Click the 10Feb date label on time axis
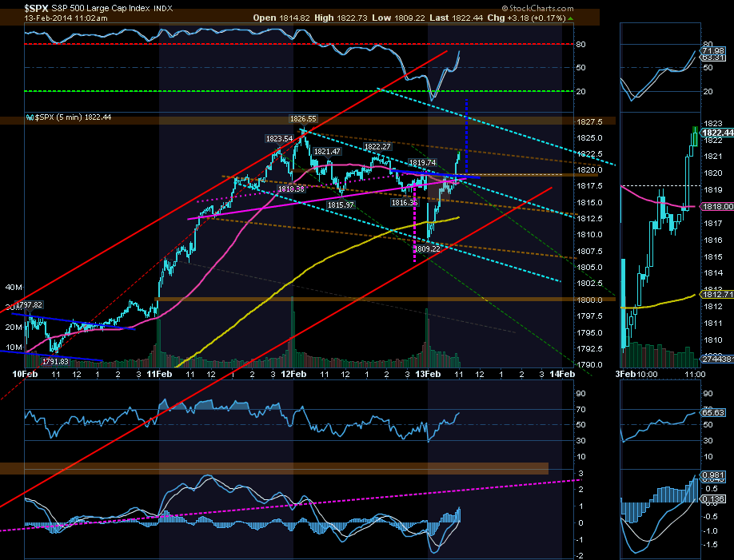 click(x=25, y=374)
